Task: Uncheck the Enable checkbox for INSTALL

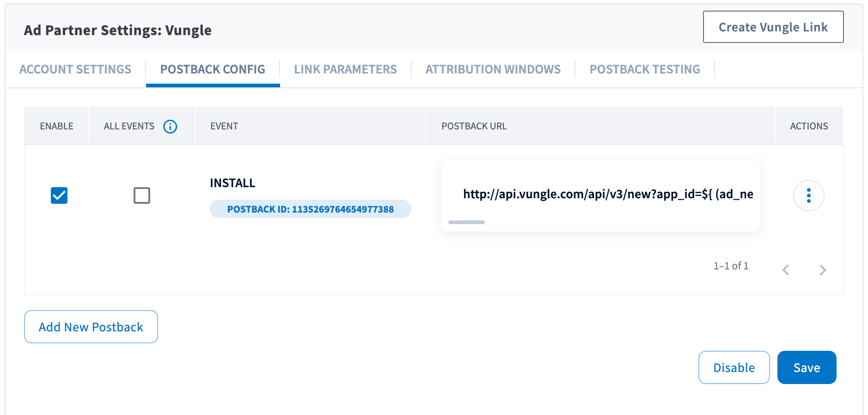Action: [59, 195]
